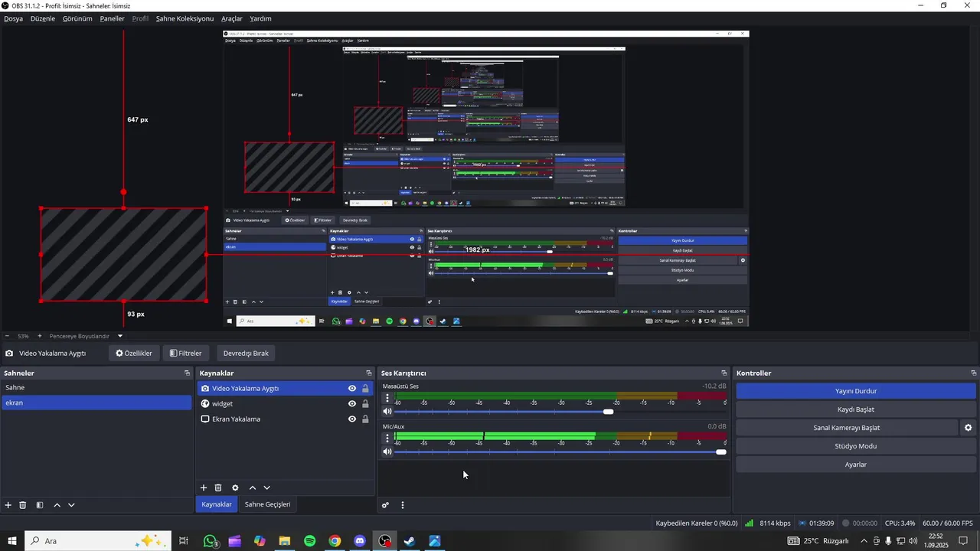Open Copilot from the taskbar

tap(260, 541)
